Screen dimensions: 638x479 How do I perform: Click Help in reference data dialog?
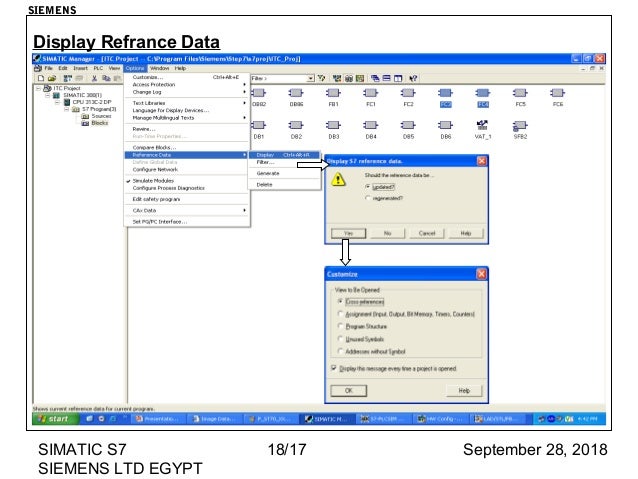pyautogui.click(x=466, y=233)
